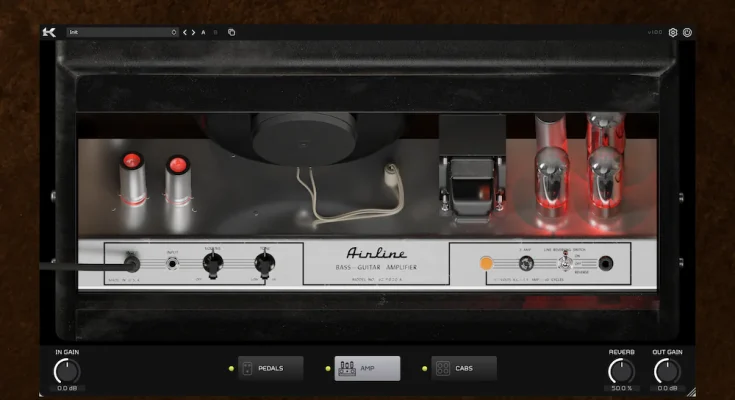The image size is (735, 400).
Task: Toggle the Cabs enable LED
Action: 425,368
